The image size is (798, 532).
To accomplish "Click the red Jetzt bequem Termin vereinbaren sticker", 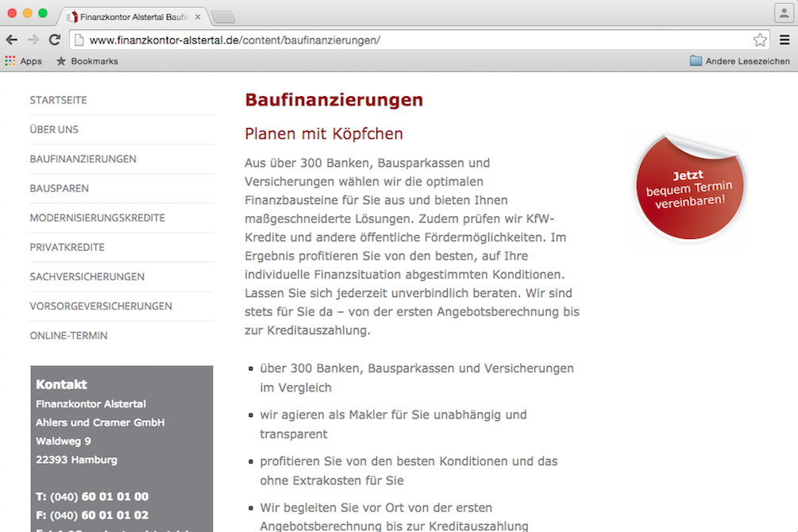I will (x=689, y=188).
